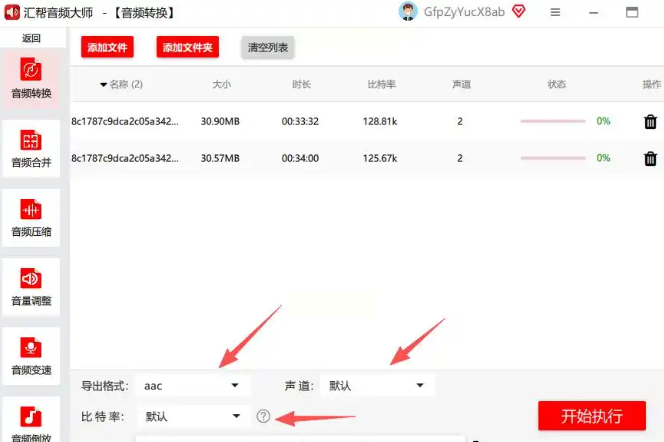Image resolution: width=664 pixels, height=442 pixels.
Task: Go back with 返回
Action: [x=31, y=38]
